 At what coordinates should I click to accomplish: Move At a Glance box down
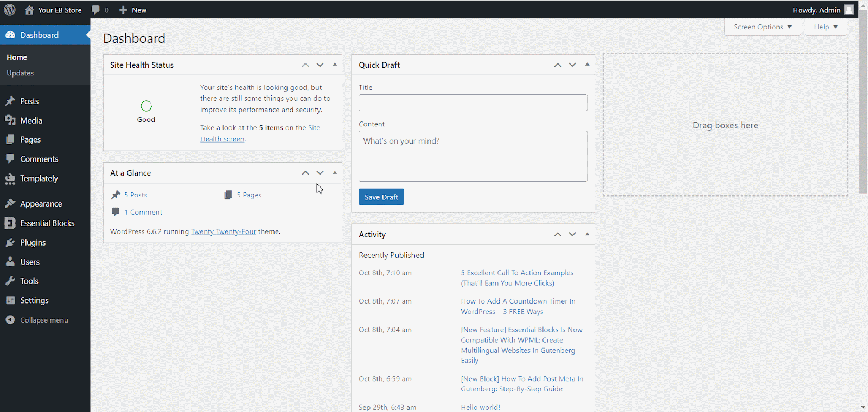pos(320,173)
